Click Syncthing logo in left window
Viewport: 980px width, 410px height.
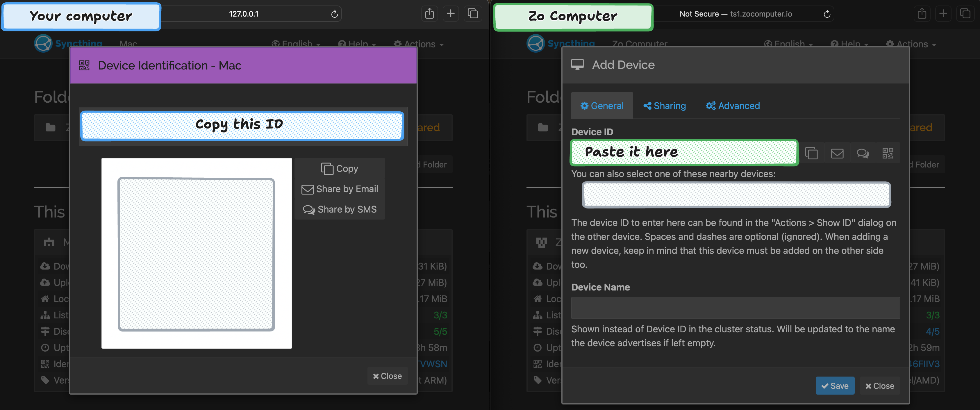pyautogui.click(x=69, y=43)
